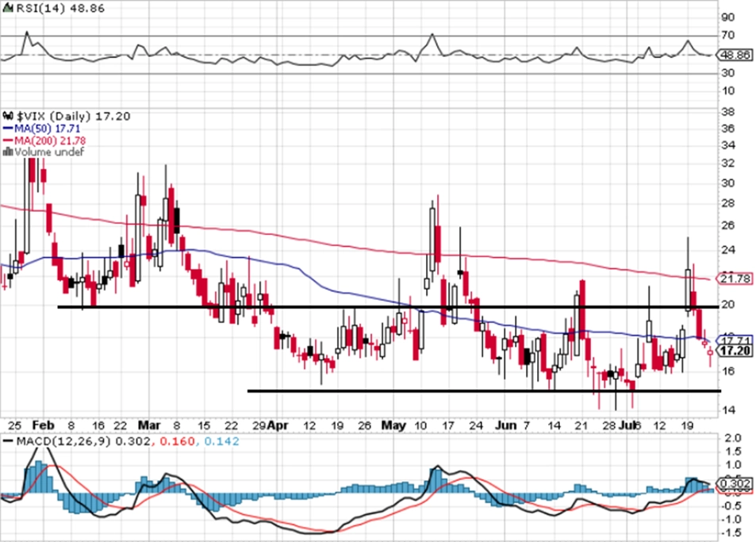Click the MACD black line legend marker
The height and width of the screenshot is (542, 756).
pos(8,440)
